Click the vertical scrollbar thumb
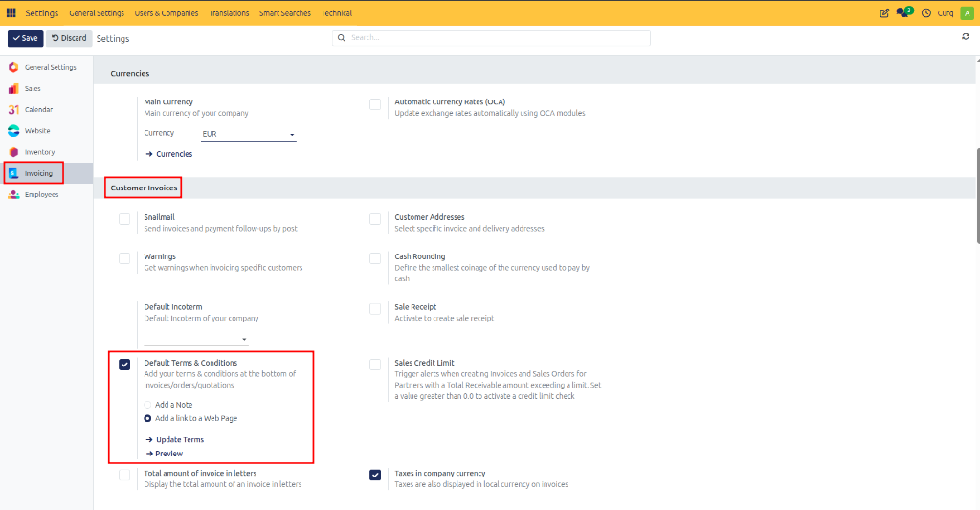980x510 pixels. coord(977,195)
